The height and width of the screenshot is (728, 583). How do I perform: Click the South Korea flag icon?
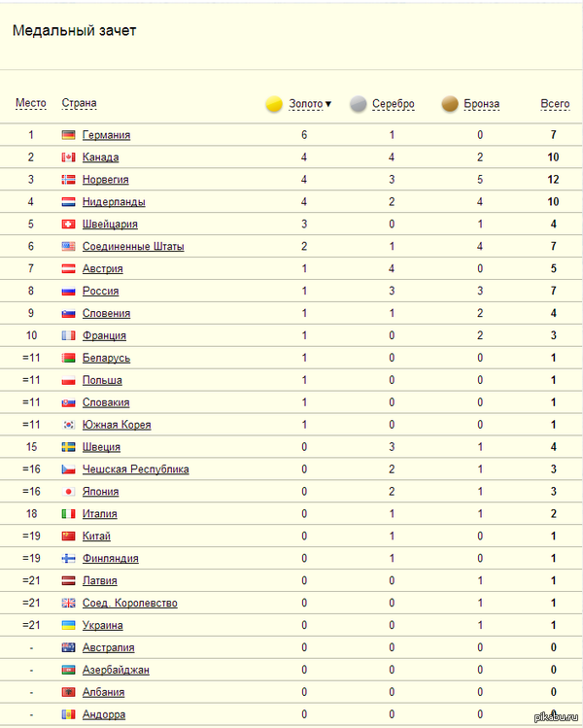(68, 425)
